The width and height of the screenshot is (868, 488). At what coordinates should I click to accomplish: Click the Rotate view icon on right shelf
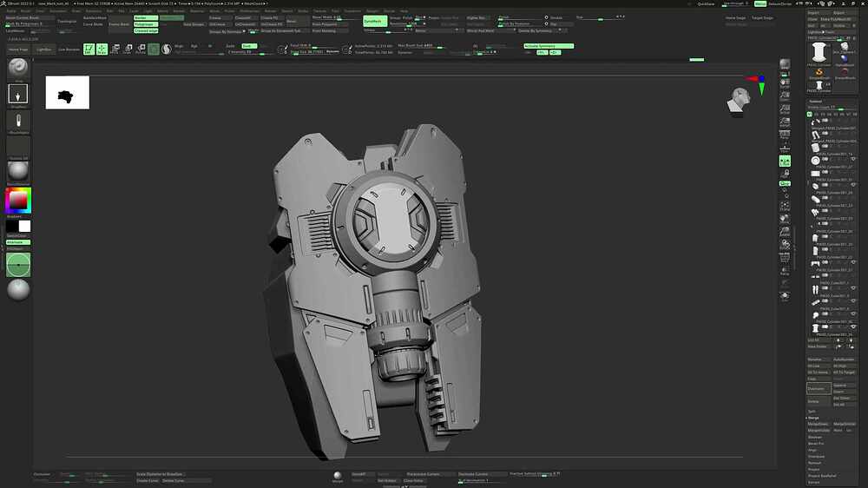[785, 245]
